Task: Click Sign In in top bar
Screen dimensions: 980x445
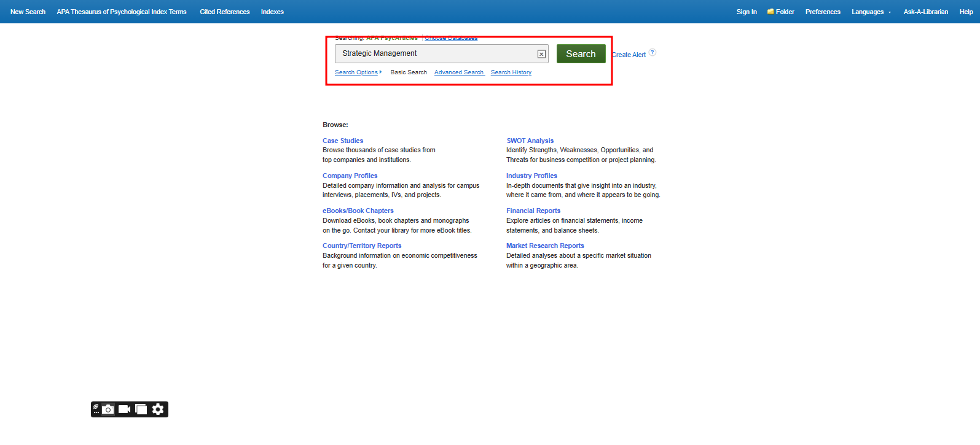Action: point(747,12)
